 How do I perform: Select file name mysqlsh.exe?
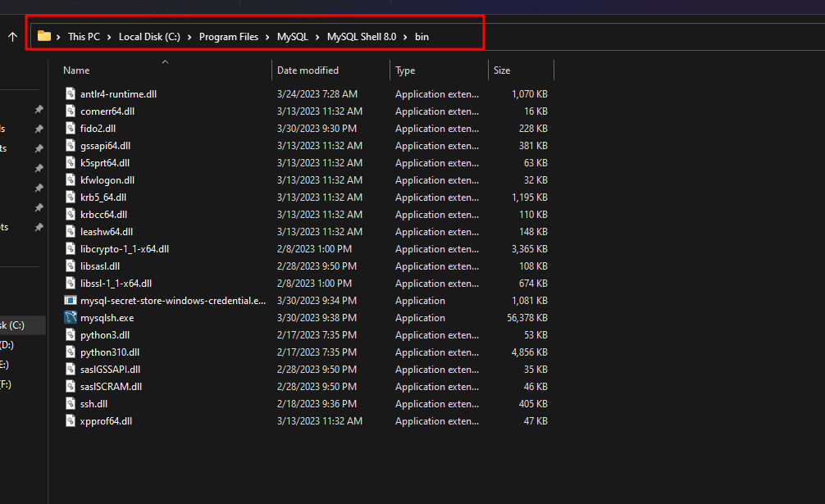pos(107,318)
